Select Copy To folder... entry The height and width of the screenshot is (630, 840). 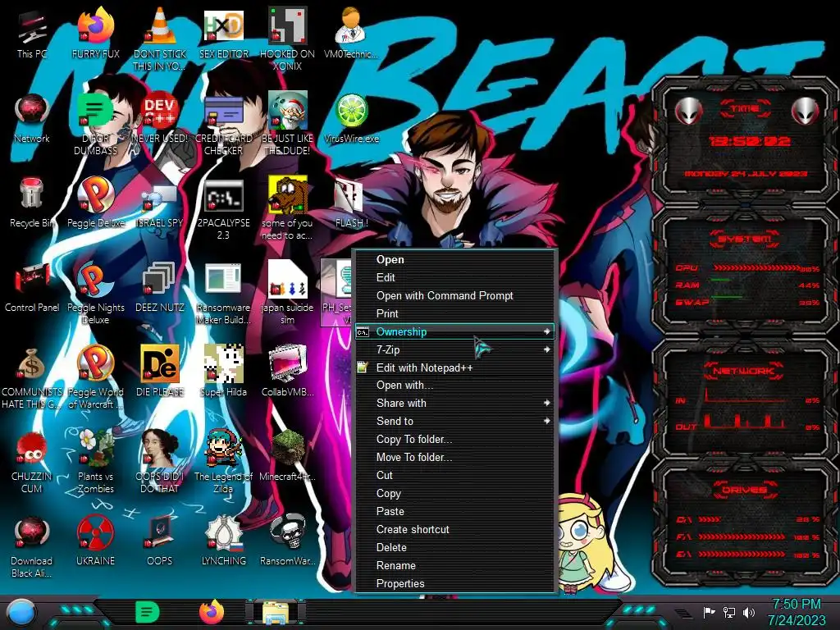click(x=454, y=440)
